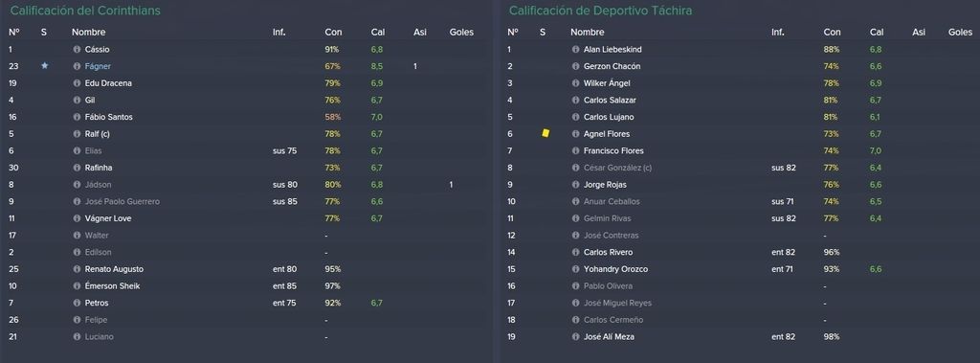This screenshot has height=363, width=980.
Task: Click the info icon beside Vágner Love
Action: pos(77,218)
